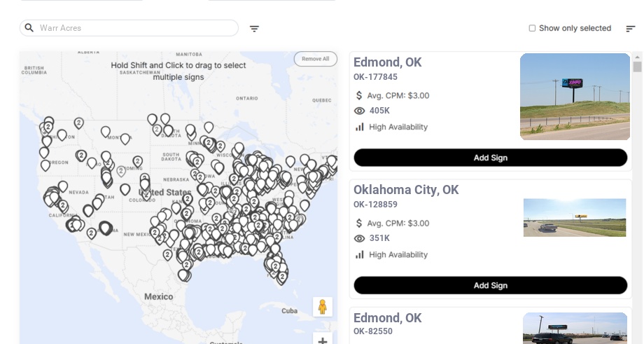Click the search magnifier icon
Screen dimensions: 644x344
coord(29,28)
